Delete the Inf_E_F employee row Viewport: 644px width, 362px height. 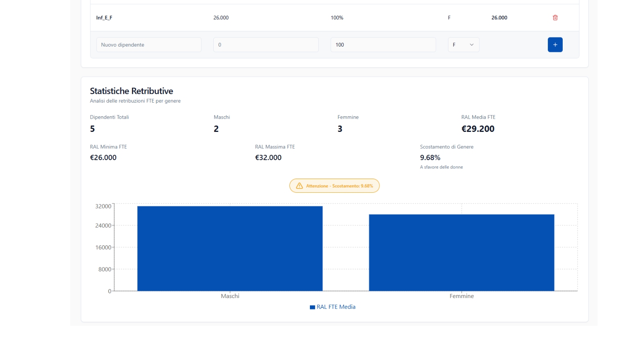pyautogui.click(x=555, y=18)
